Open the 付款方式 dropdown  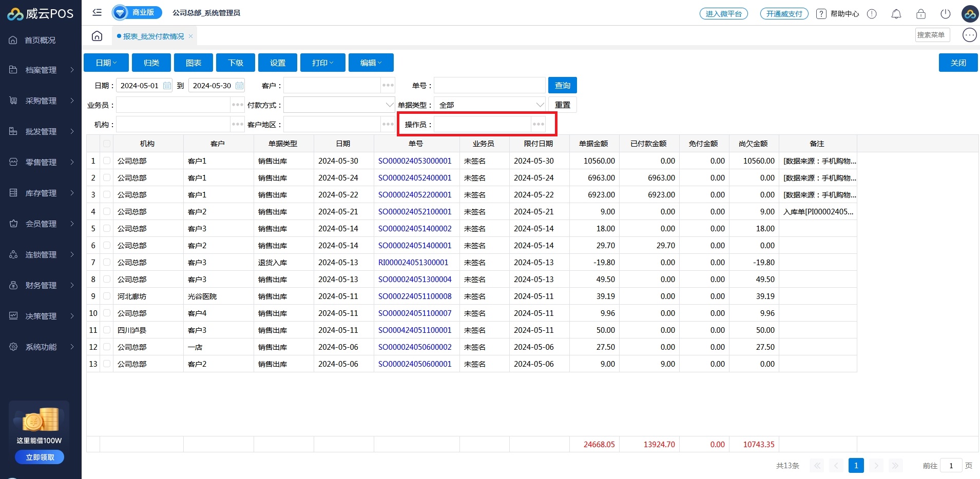pyautogui.click(x=339, y=105)
